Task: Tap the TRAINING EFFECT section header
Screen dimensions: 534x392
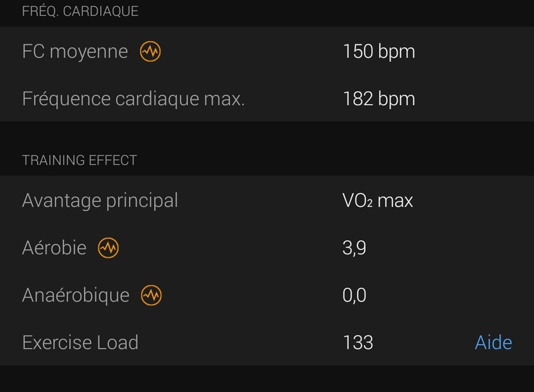Action: 80,160
